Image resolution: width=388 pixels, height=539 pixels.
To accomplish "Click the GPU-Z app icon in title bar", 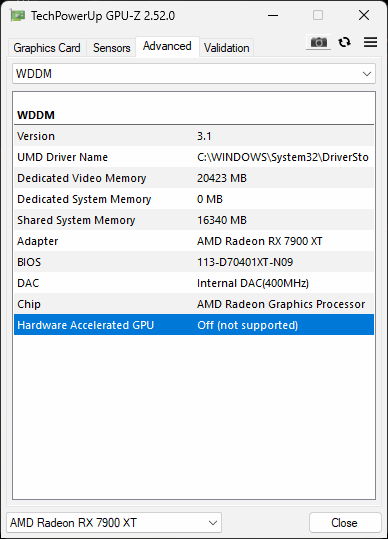I will click(x=18, y=15).
